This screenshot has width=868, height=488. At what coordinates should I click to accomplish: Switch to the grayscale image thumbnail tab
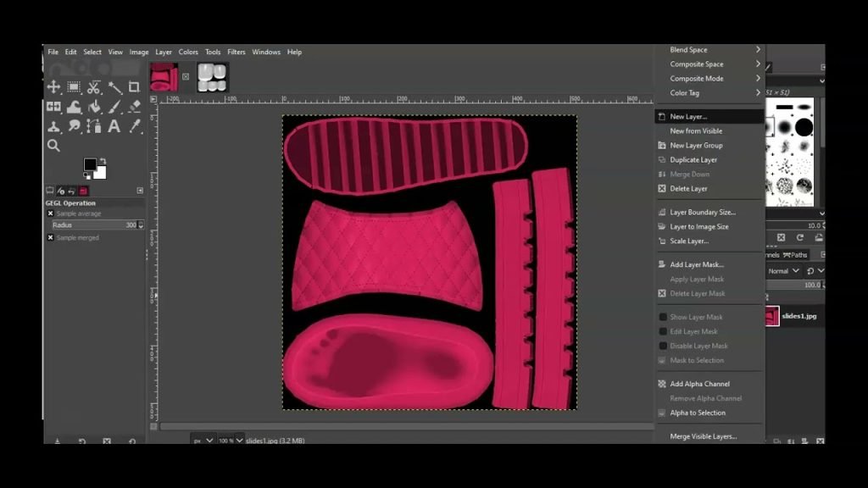[x=212, y=77]
